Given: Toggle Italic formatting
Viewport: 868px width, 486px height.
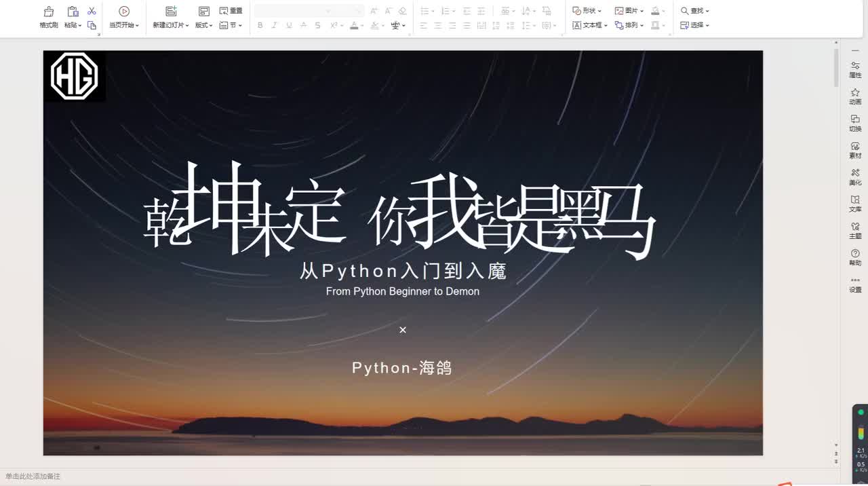Looking at the screenshot, I should tap(274, 25).
